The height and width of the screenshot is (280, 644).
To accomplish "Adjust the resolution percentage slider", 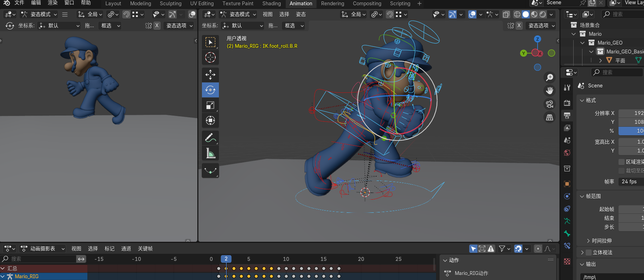I will [x=631, y=131].
